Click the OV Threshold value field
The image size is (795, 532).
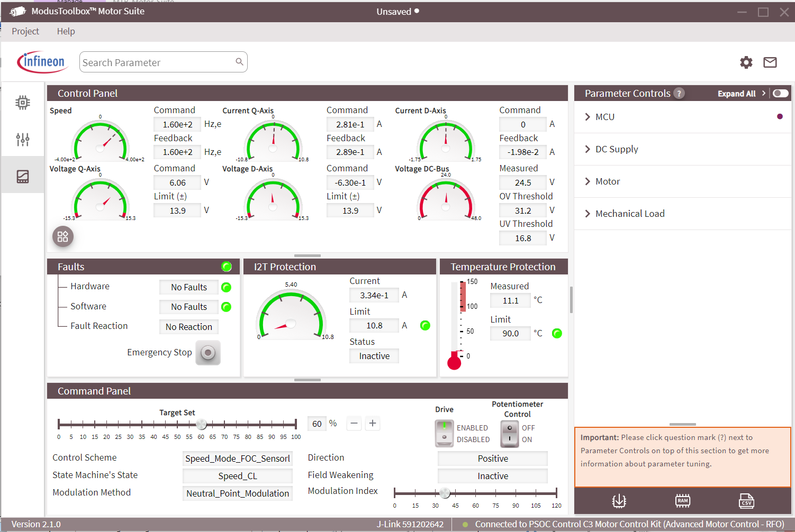[x=523, y=210]
